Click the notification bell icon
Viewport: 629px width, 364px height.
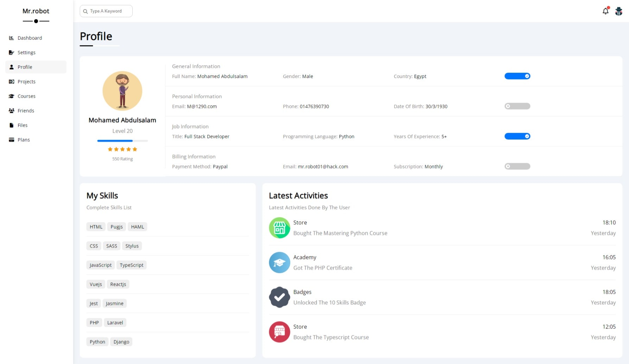coord(605,11)
